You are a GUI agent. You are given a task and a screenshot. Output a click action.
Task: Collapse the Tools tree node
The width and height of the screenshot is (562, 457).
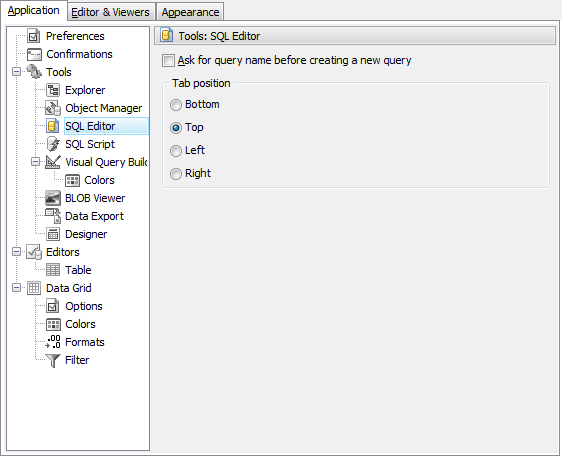(x=16, y=72)
